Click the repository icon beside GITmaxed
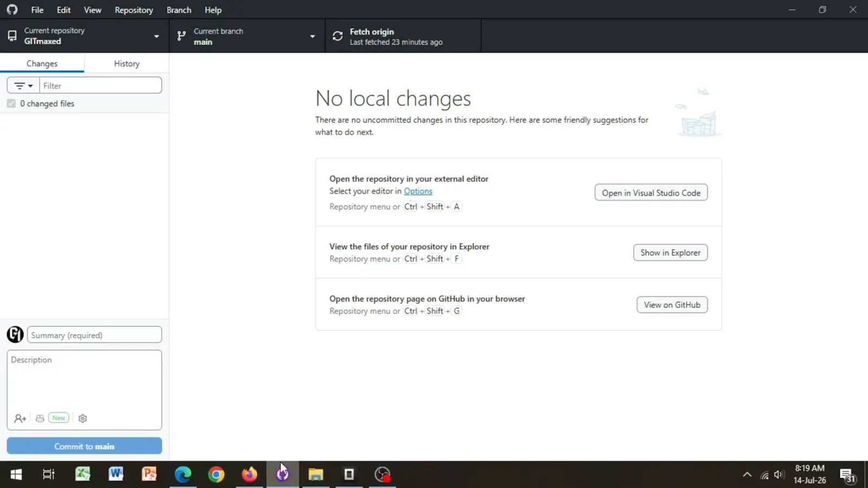 click(x=12, y=36)
